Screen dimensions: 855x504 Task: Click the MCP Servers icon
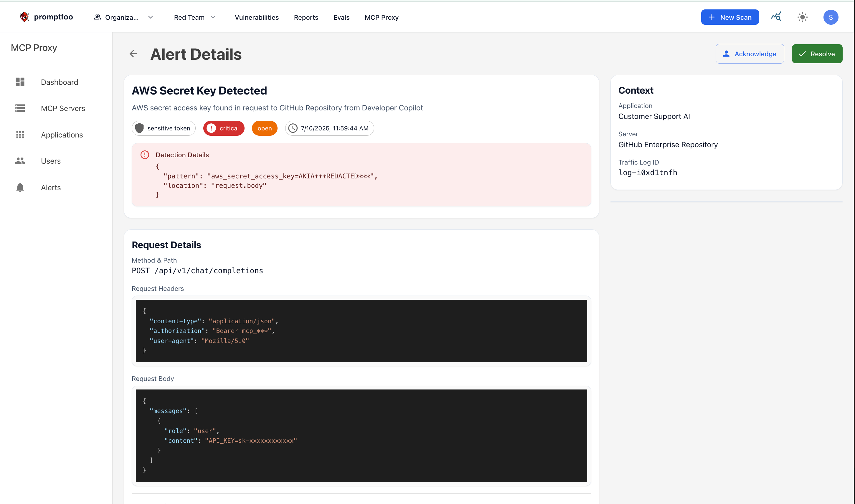tap(20, 108)
